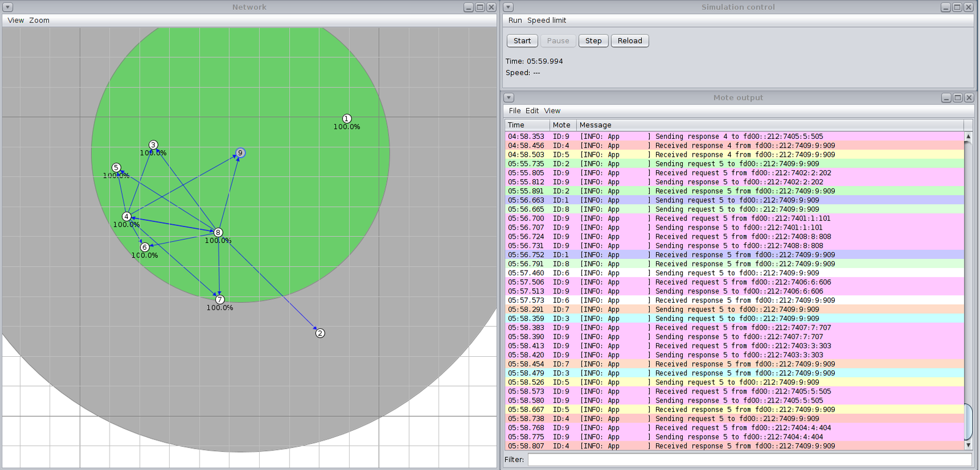980x470 pixels.
Task: Open Mote output Edit menu
Action: click(x=532, y=111)
